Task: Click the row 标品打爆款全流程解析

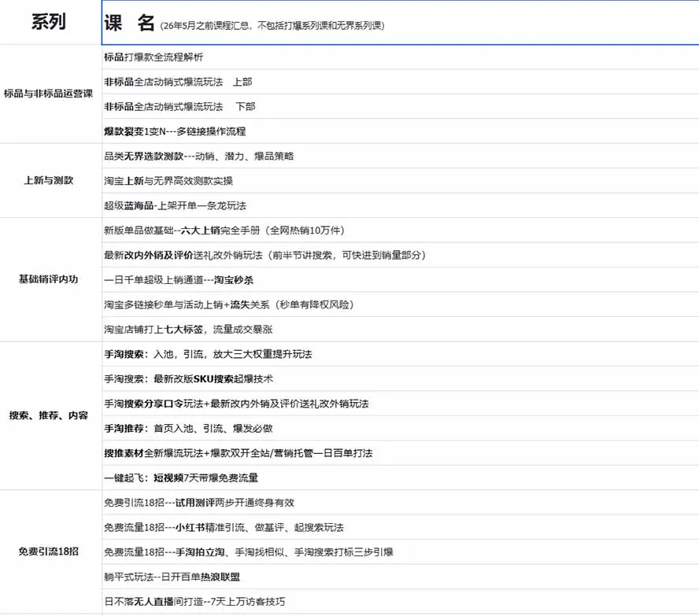Action: [x=401, y=57]
